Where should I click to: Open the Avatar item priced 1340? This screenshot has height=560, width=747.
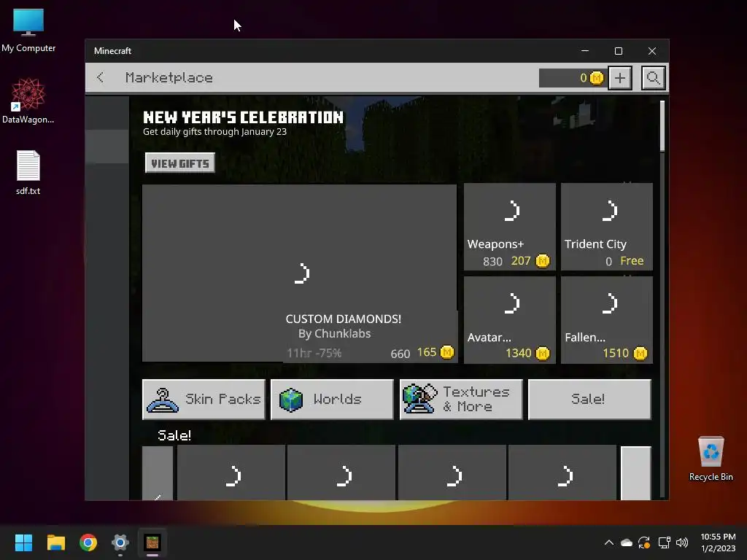509,320
